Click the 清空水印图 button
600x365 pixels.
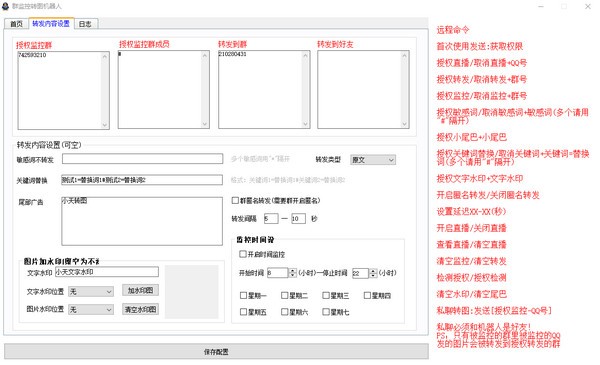click(140, 309)
